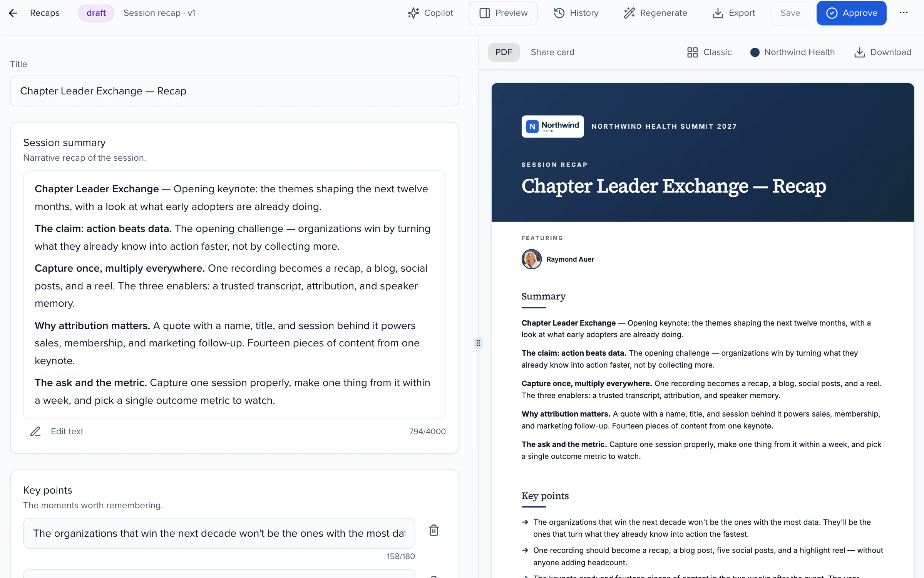This screenshot has height=578, width=924.
Task: Regenerate the recap with magic wand
Action: [x=655, y=13]
